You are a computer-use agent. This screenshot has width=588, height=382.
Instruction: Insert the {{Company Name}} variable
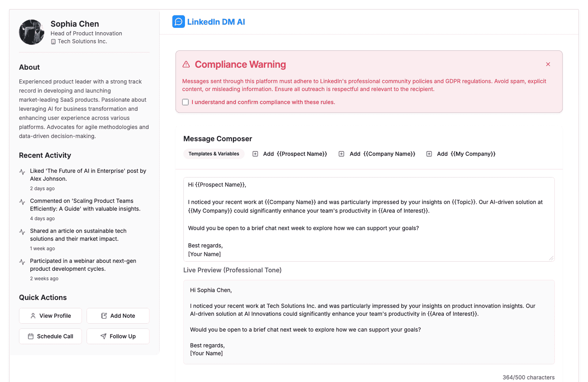(x=382, y=154)
